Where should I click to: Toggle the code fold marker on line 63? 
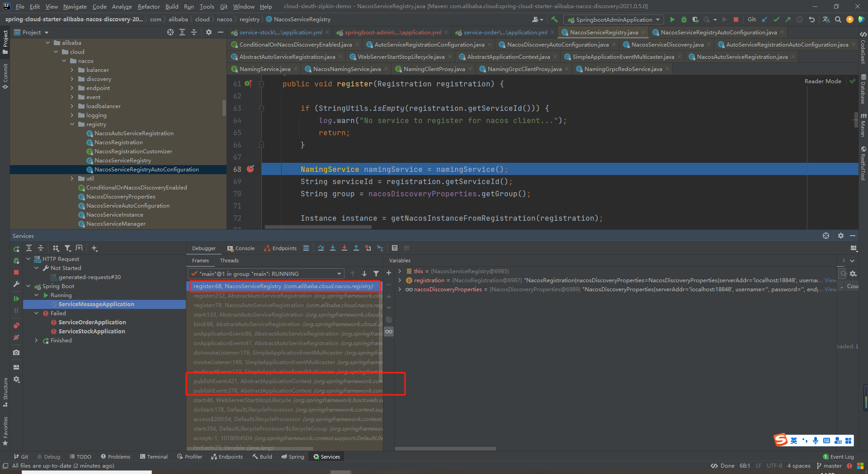click(261, 108)
